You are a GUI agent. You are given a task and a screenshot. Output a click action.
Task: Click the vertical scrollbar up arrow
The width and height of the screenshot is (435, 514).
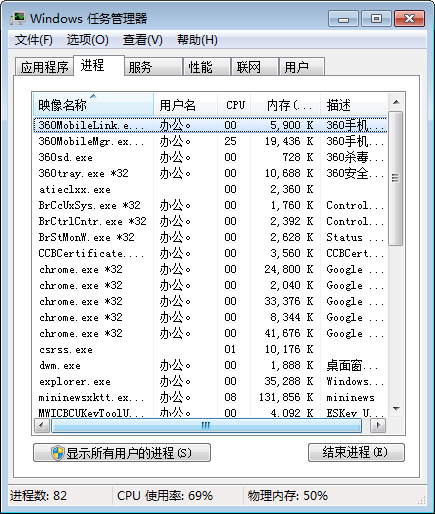396,102
